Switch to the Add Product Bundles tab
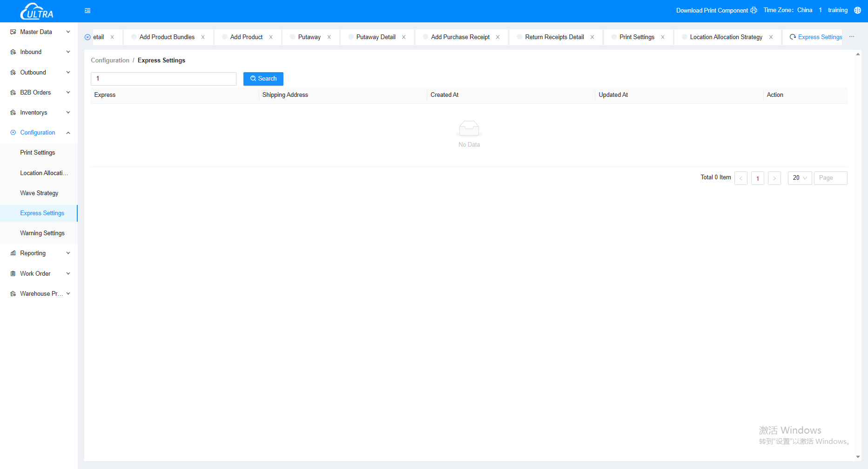This screenshot has height=469, width=868. point(167,37)
